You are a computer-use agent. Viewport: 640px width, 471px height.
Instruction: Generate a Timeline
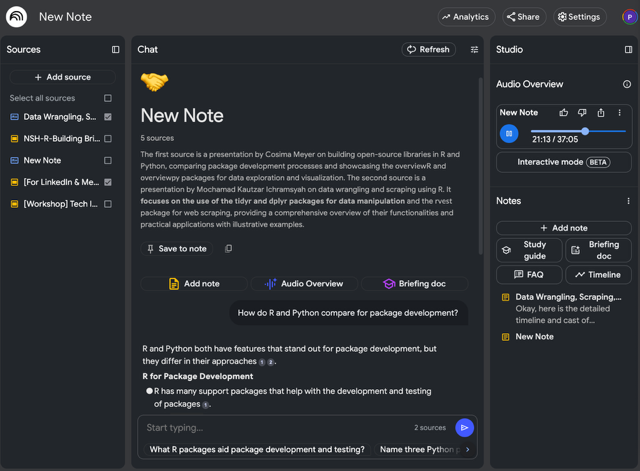pyautogui.click(x=598, y=275)
